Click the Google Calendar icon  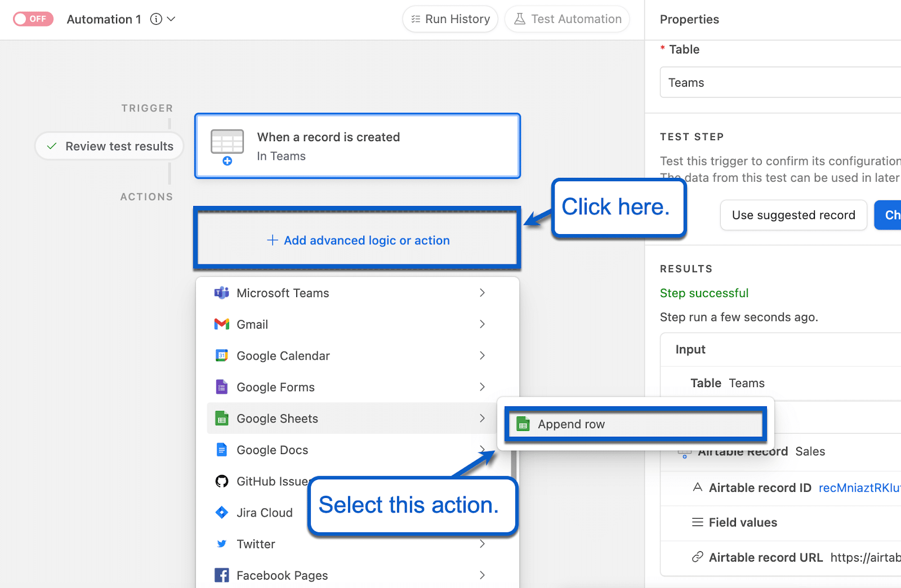point(222,356)
